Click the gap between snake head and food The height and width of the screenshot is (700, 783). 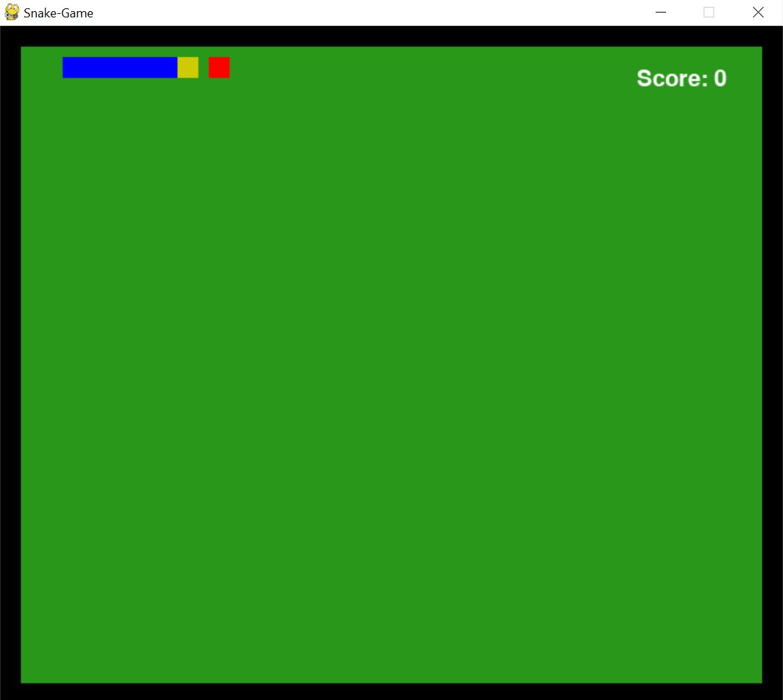pyautogui.click(x=203, y=67)
